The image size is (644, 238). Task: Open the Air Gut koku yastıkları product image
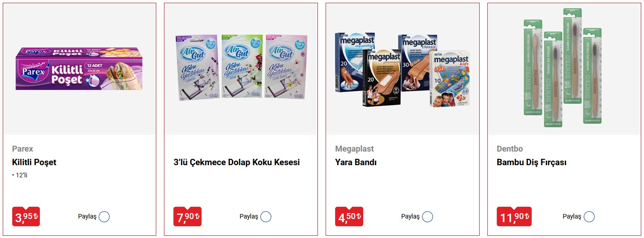click(241, 67)
